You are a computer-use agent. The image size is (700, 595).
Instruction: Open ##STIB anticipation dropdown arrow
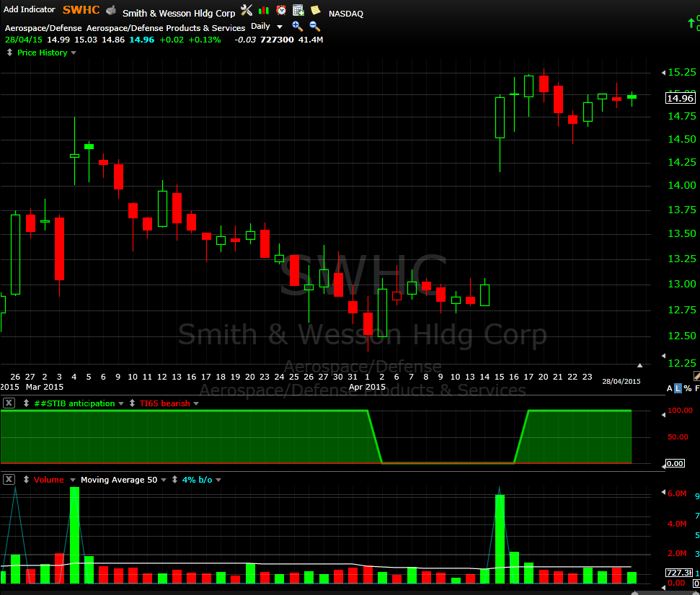121,403
